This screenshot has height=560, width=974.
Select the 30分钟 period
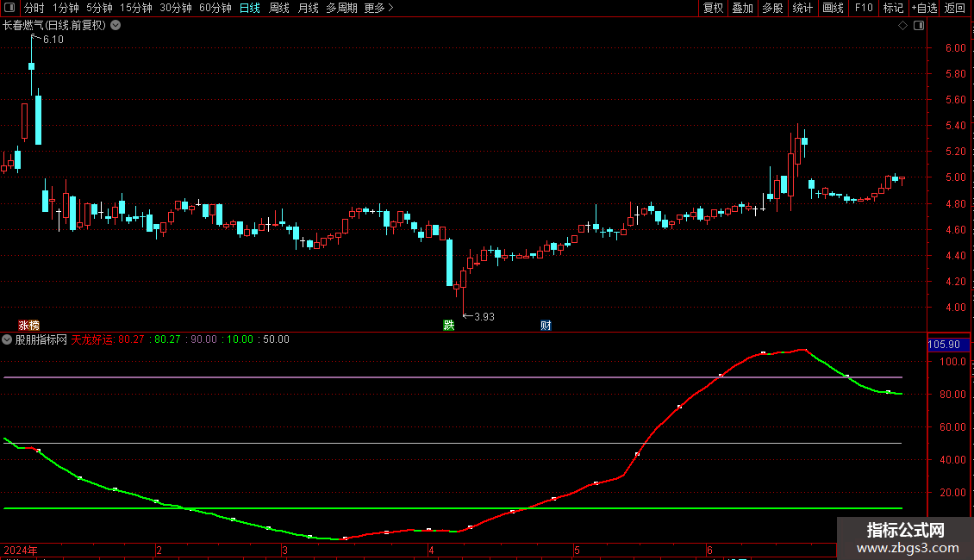click(175, 8)
